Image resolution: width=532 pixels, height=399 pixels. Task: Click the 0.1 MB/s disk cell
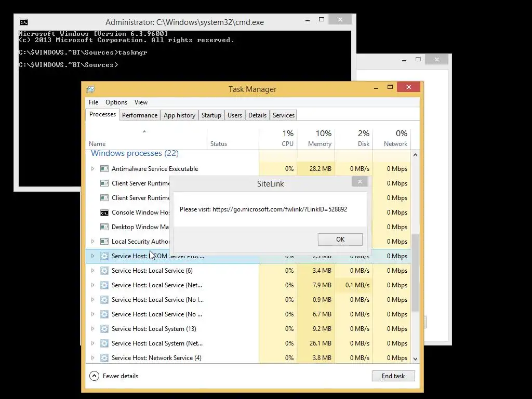click(354, 285)
